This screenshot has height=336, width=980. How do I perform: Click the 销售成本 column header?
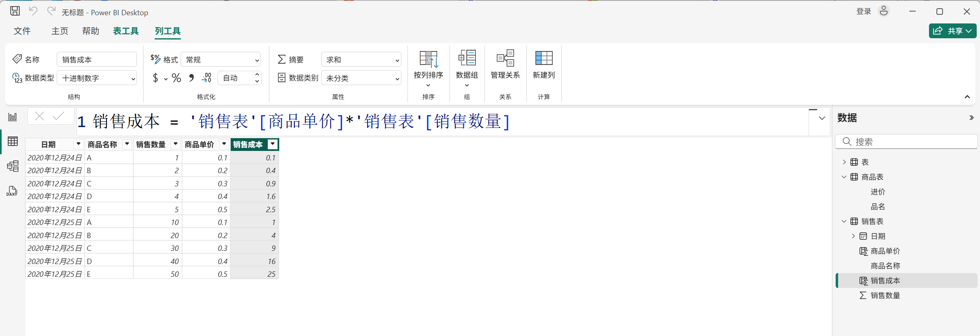click(248, 144)
